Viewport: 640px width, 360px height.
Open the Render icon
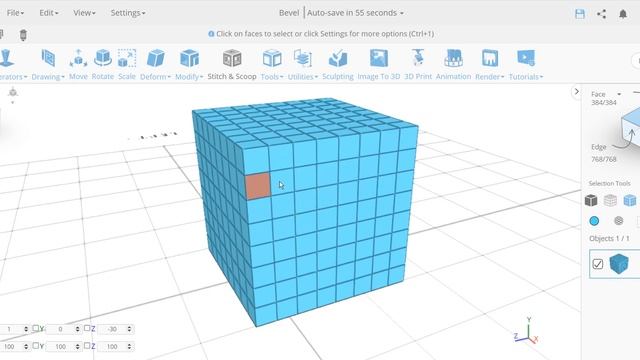pos(489,58)
